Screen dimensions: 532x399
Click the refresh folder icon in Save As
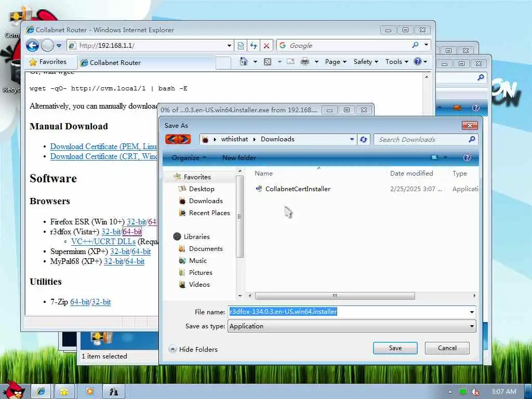[363, 139]
